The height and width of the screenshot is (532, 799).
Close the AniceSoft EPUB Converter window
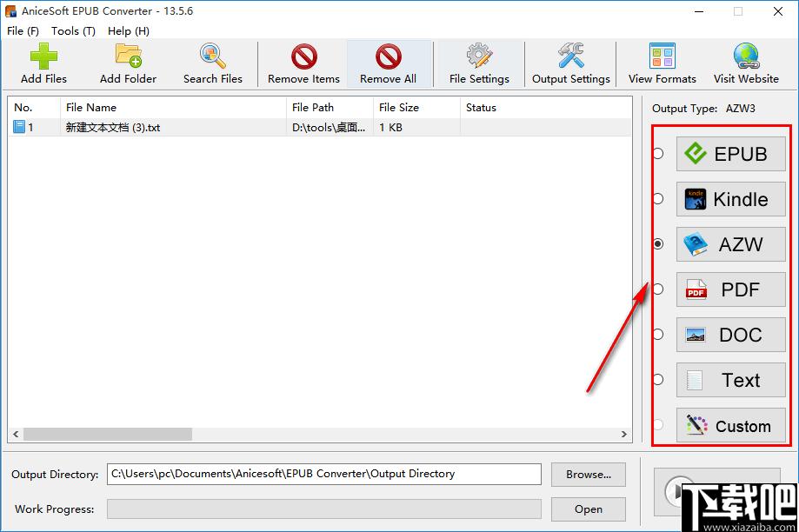coord(777,11)
